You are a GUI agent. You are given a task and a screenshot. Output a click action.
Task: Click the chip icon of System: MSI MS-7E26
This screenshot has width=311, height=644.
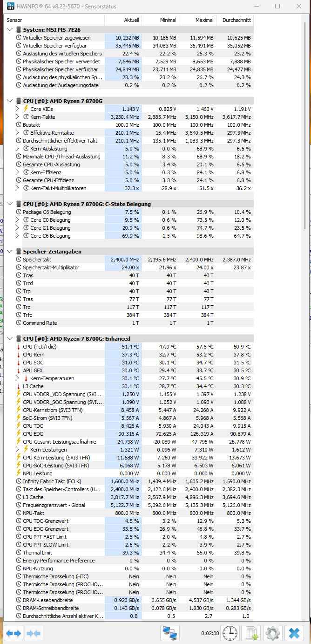19,30
